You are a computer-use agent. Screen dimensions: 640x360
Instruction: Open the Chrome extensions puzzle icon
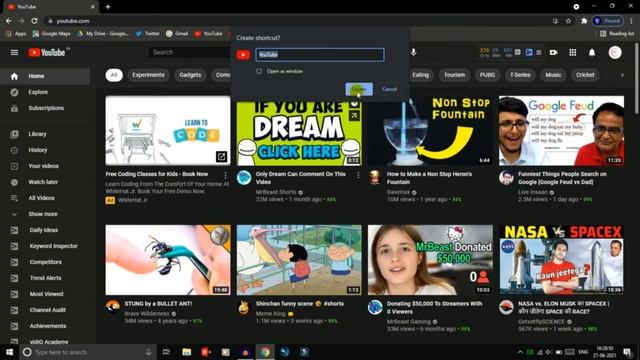pyautogui.click(x=584, y=21)
